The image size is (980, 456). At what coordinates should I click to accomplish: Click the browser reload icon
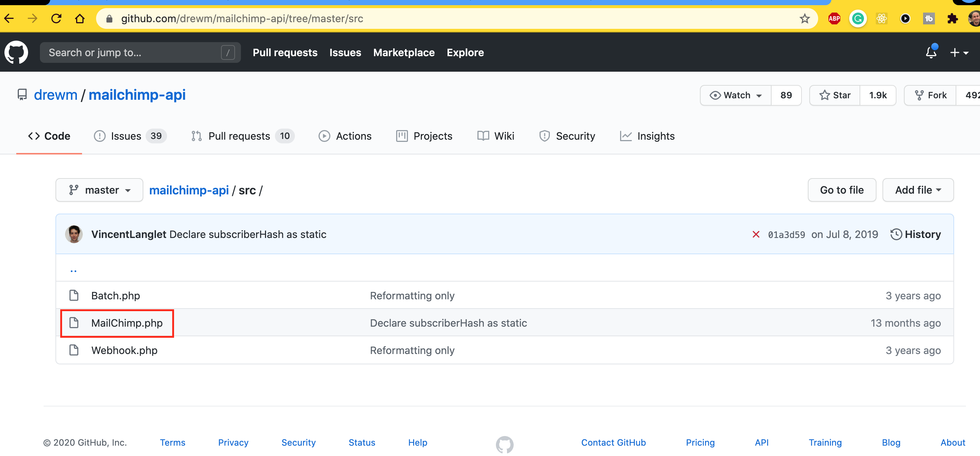(x=56, y=18)
